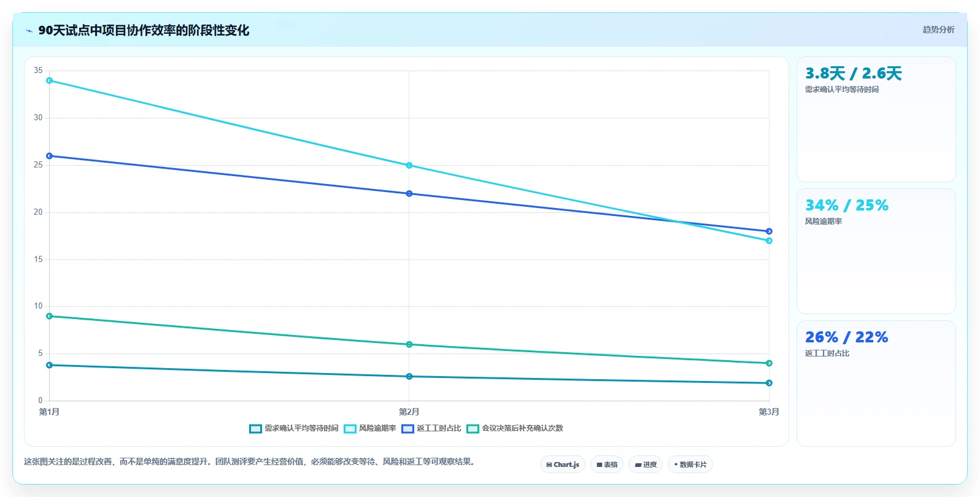
Task: Click the 需求确认平均等待时间 point at 第3月
Action: 769,383
